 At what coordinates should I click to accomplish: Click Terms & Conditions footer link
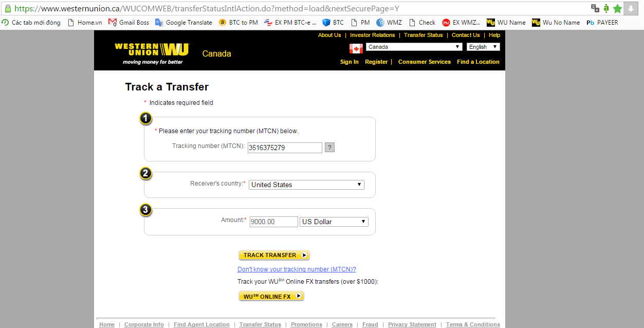pyautogui.click(x=473, y=324)
